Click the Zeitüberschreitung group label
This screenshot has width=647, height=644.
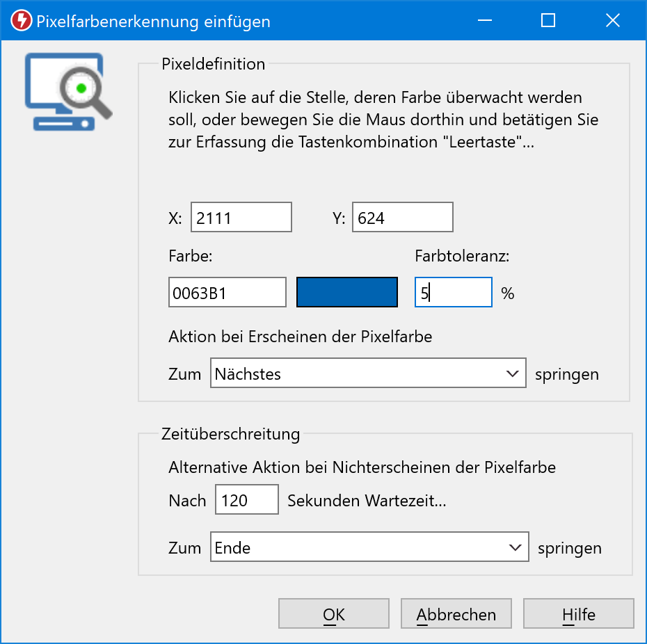230,435
